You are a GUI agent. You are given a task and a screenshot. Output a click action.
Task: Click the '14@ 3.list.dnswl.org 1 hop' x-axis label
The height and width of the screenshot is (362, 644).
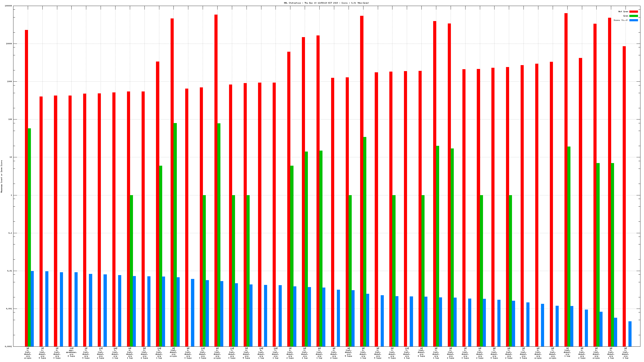pos(115,353)
